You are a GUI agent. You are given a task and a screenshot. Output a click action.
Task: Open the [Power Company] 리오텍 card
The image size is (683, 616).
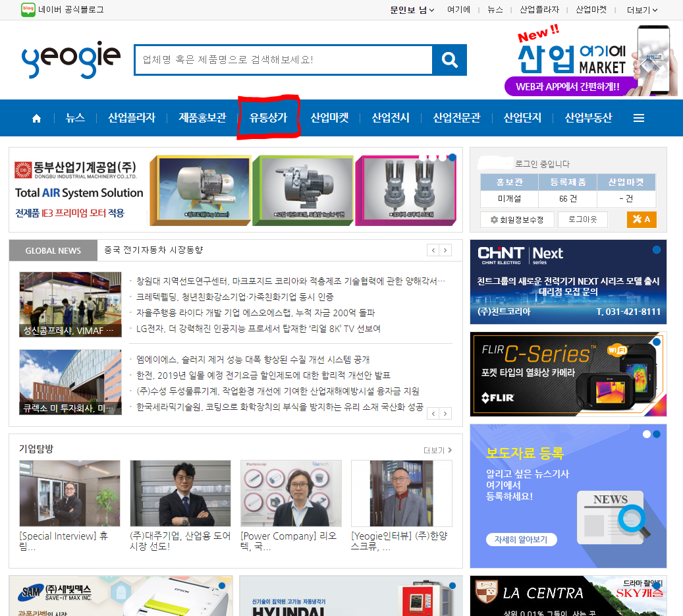tap(291, 506)
